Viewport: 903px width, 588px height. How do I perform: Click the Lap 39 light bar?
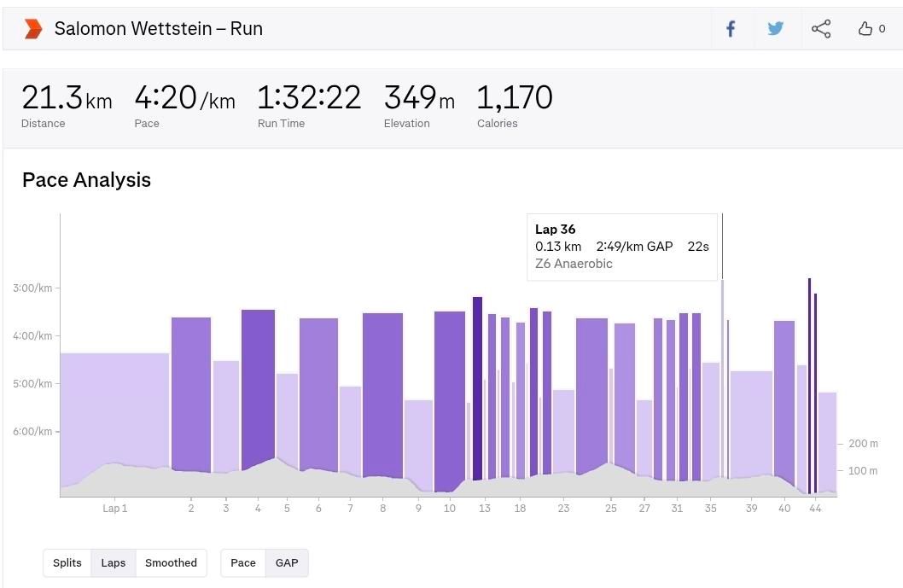(x=751, y=422)
